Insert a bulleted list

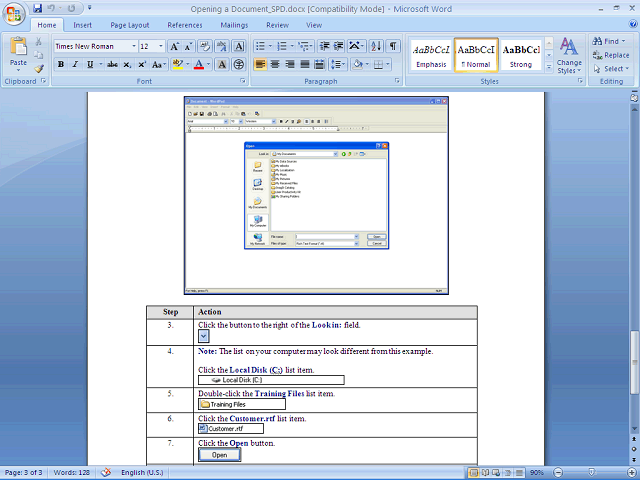(x=260, y=46)
